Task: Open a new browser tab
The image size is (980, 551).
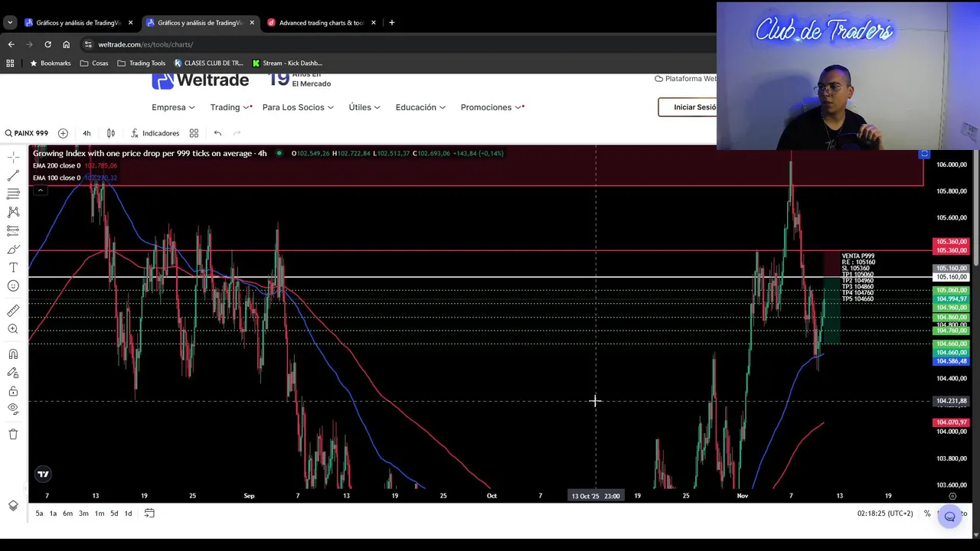Action: (x=392, y=22)
